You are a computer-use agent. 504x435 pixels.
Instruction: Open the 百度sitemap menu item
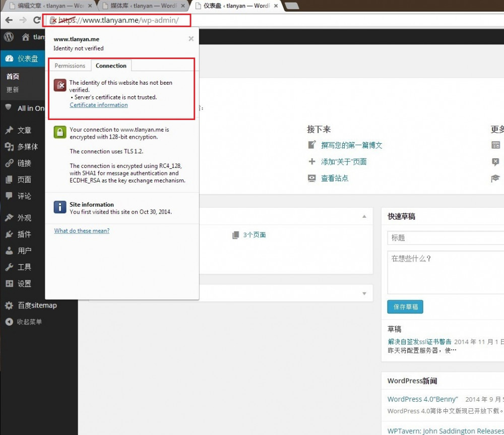(x=37, y=305)
